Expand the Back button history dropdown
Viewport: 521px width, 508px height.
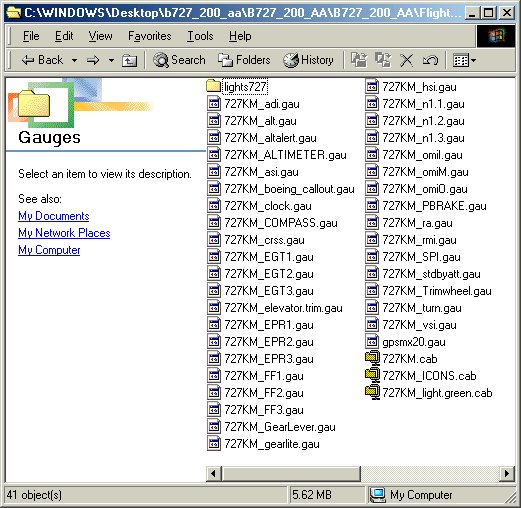[74, 60]
